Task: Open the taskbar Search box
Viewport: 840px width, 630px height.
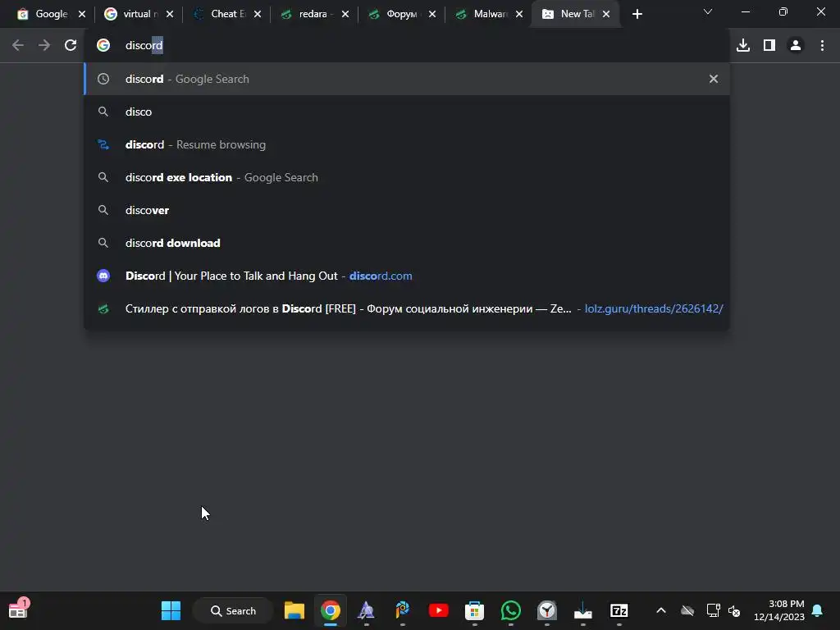Action: click(233, 610)
